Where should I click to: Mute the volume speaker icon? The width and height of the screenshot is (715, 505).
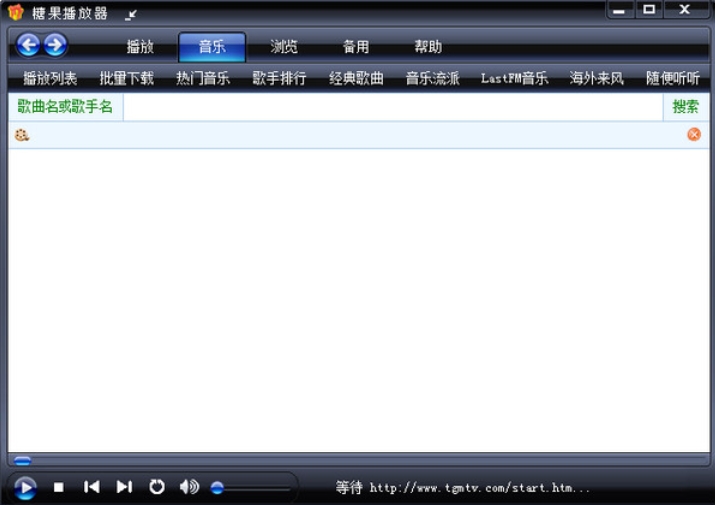(x=189, y=487)
